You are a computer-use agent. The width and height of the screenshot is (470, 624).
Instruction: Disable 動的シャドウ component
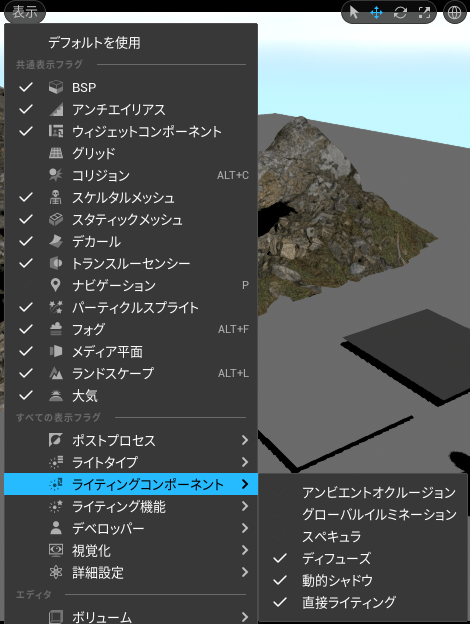280,580
